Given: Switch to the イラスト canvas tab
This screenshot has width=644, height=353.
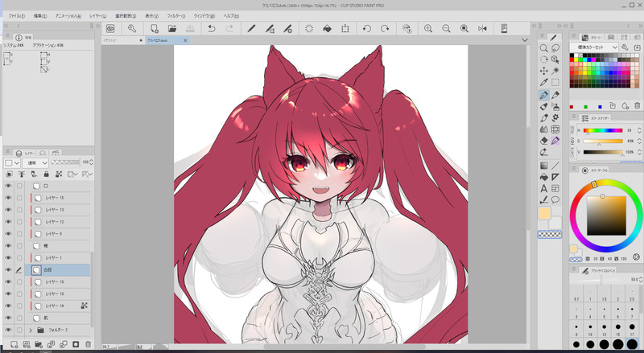Looking at the screenshot, I should [x=123, y=40].
